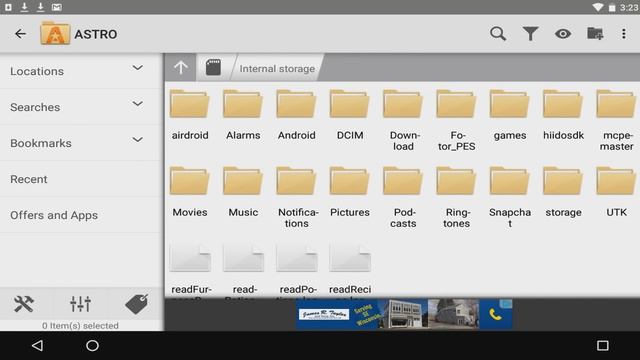The width and height of the screenshot is (640, 360).
Task: Open the second file starting with read-
Action: [x=244, y=270]
